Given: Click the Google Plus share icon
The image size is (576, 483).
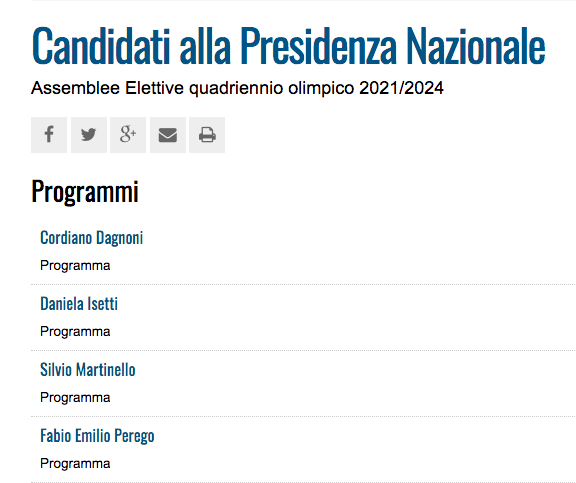Looking at the screenshot, I should click(x=128, y=135).
